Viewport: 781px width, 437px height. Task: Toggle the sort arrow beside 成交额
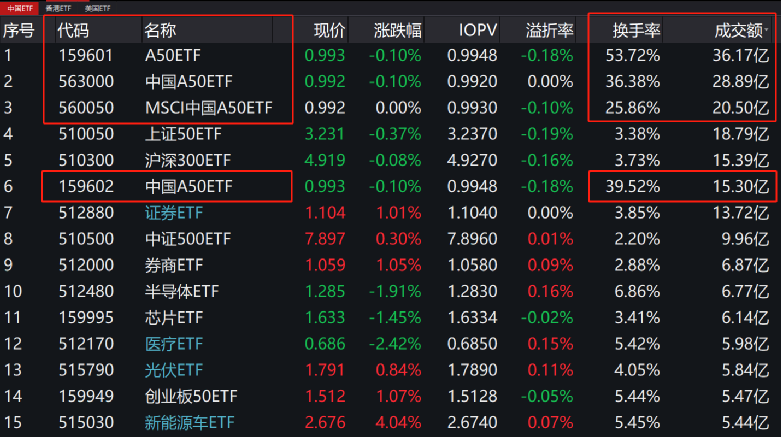767,29
